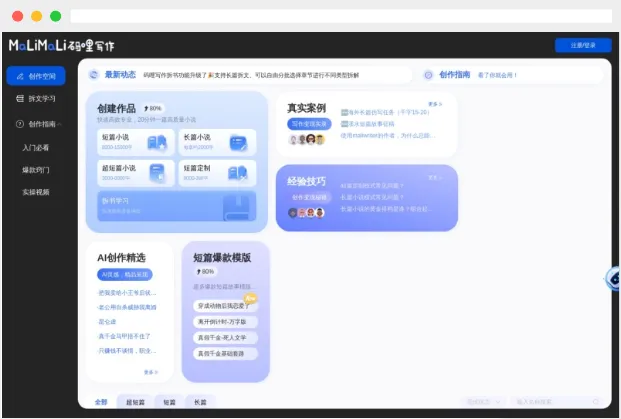Click the 80% badge under 短篇爆款模版
This screenshot has width=621, height=419.
coord(206,272)
